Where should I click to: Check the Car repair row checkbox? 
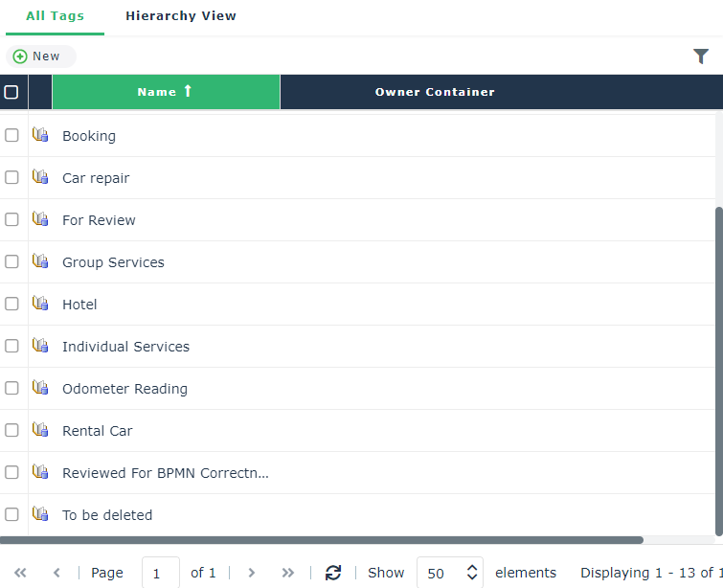point(11,177)
